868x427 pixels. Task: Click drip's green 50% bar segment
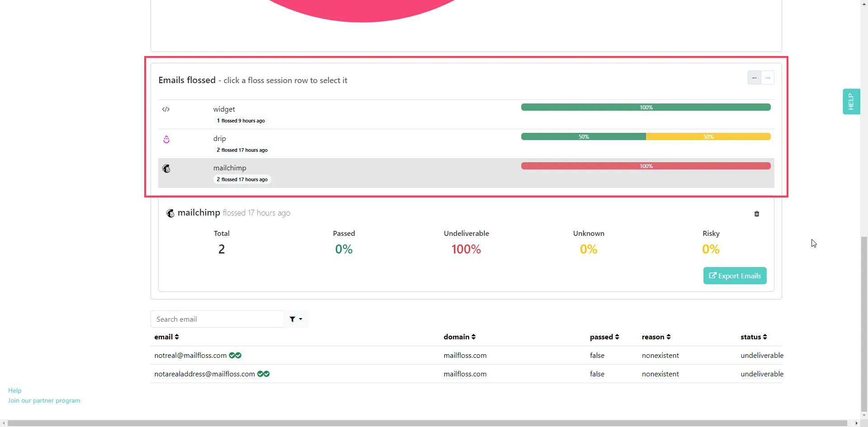tap(584, 136)
